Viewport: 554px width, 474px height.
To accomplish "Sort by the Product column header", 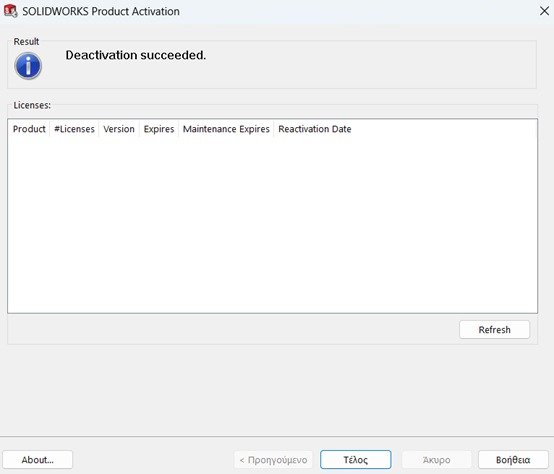I will point(29,129).
